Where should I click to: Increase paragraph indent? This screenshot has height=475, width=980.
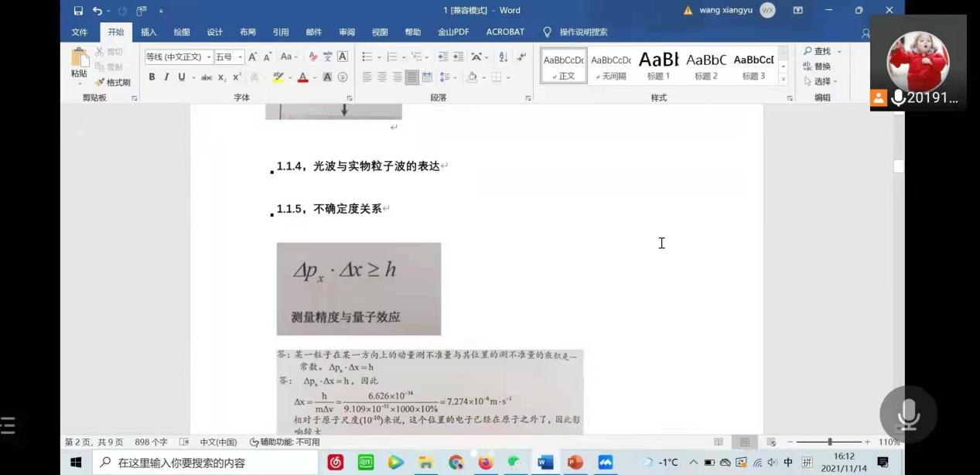pyautogui.click(x=458, y=56)
